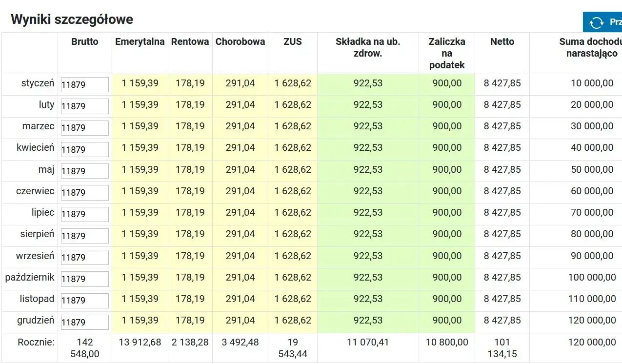622x364 pixels.
Task: Click inside the maj salary field
Action: tap(84, 171)
